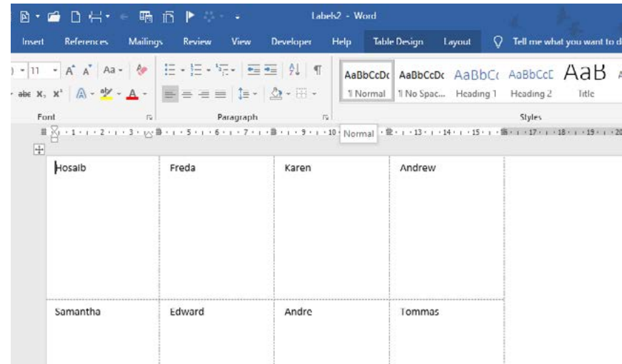Image resolution: width=622 pixels, height=364 pixels.
Task: Toggle strikethrough formatting
Action: [24, 94]
